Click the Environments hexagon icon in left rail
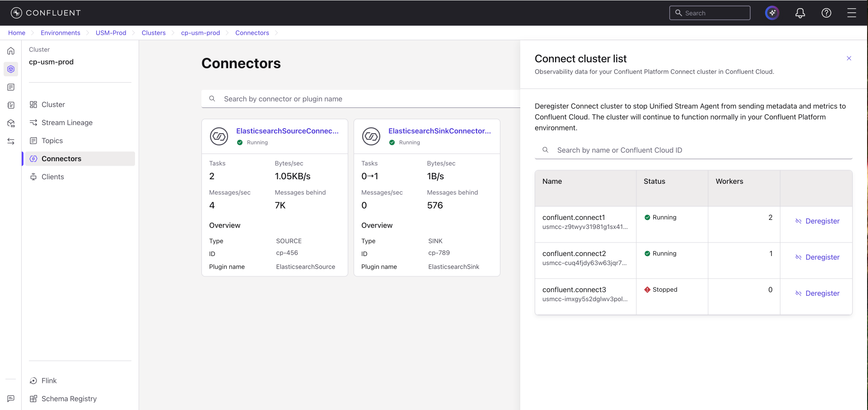This screenshot has height=410, width=868. tap(11, 69)
